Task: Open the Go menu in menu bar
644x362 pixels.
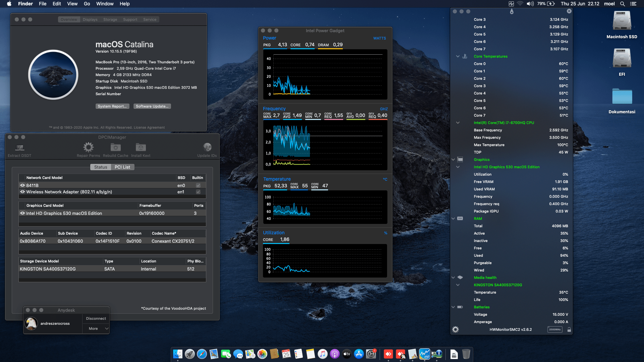Action: click(x=87, y=4)
